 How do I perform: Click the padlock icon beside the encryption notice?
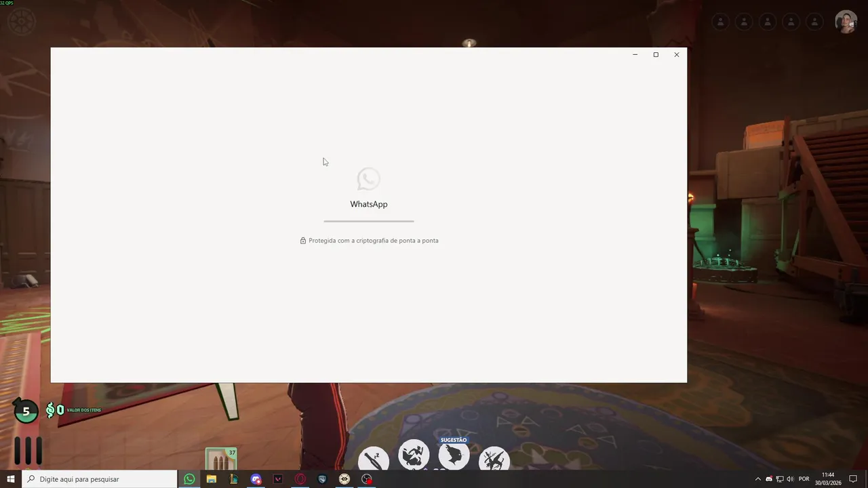pos(303,241)
